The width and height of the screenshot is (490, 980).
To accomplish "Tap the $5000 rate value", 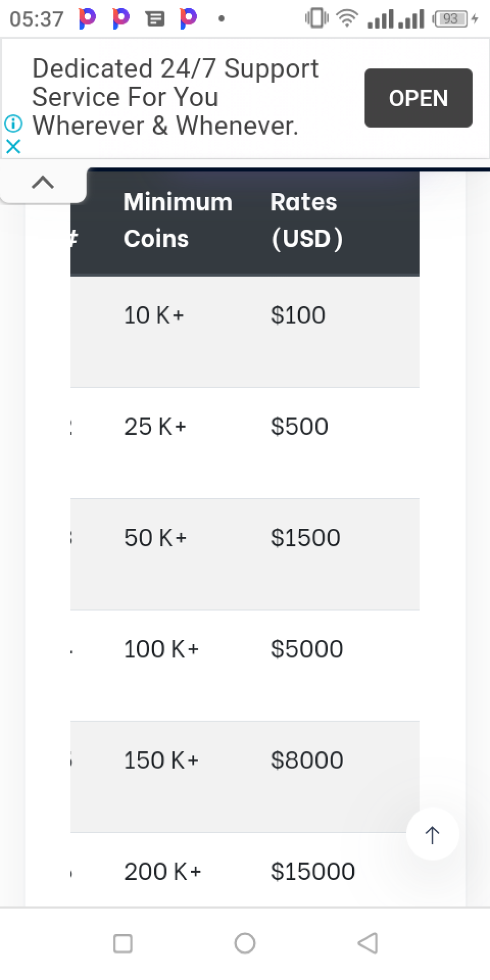I will tap(307, 649).
